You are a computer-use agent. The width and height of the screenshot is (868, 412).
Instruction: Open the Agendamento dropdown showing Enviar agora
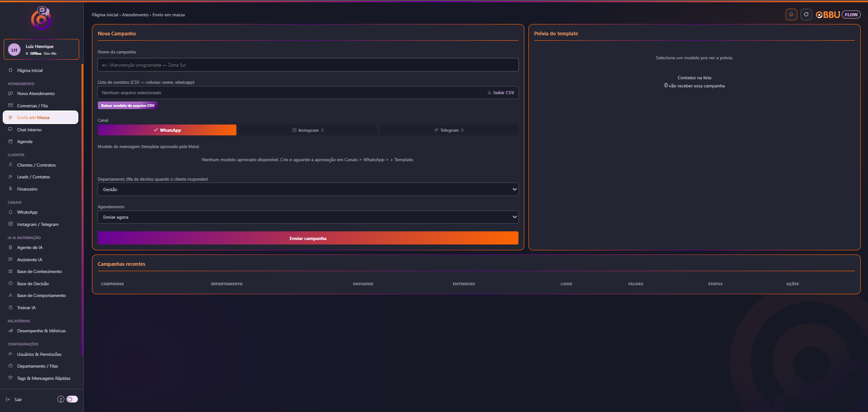click(308, 217)
